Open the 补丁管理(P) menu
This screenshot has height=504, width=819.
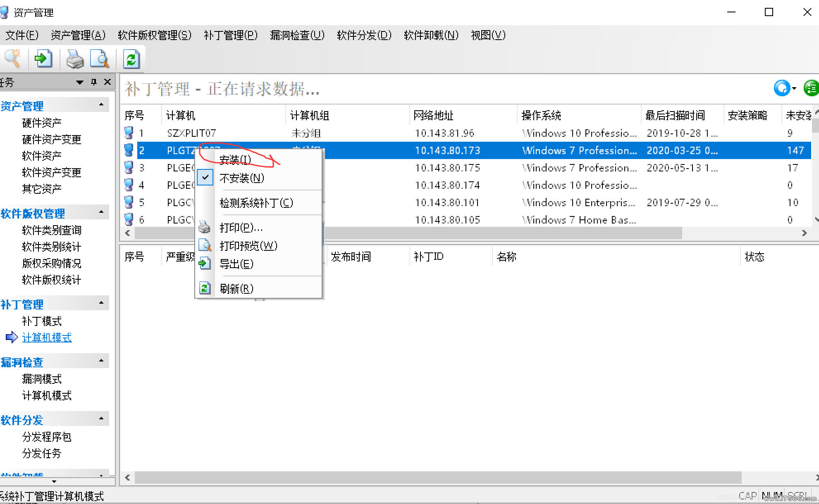click(231, 35)
